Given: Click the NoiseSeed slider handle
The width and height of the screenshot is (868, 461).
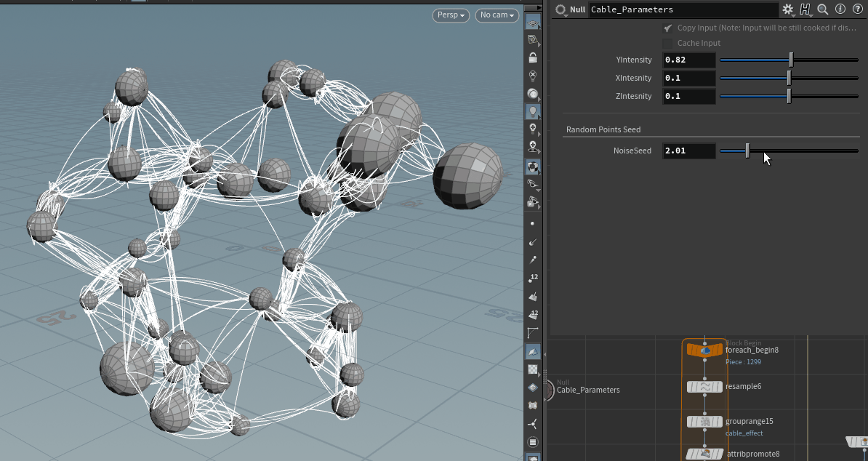Looking at the screenshot, I should 747,151.
